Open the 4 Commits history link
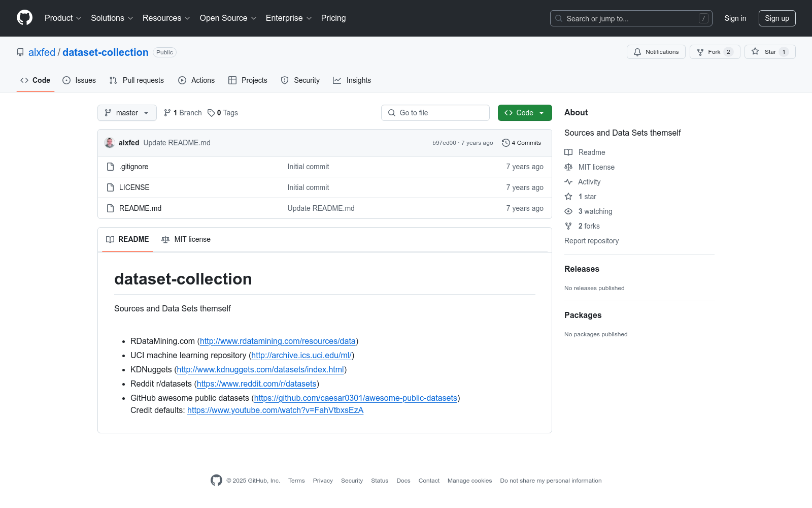The width and height of the screenshot is (812, 508). 521,143
